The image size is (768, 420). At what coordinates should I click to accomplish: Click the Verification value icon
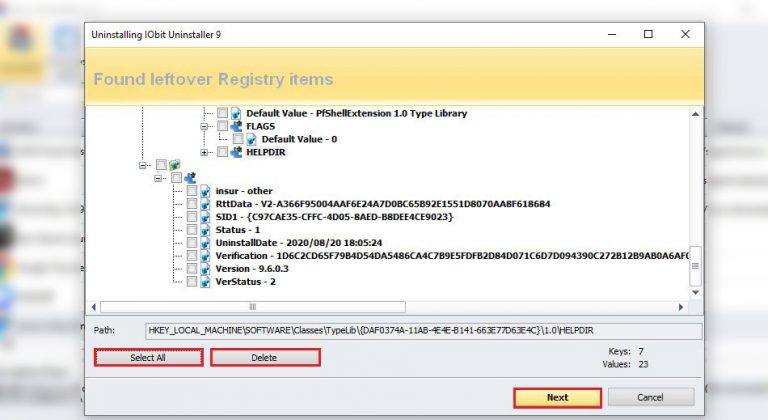207,256
